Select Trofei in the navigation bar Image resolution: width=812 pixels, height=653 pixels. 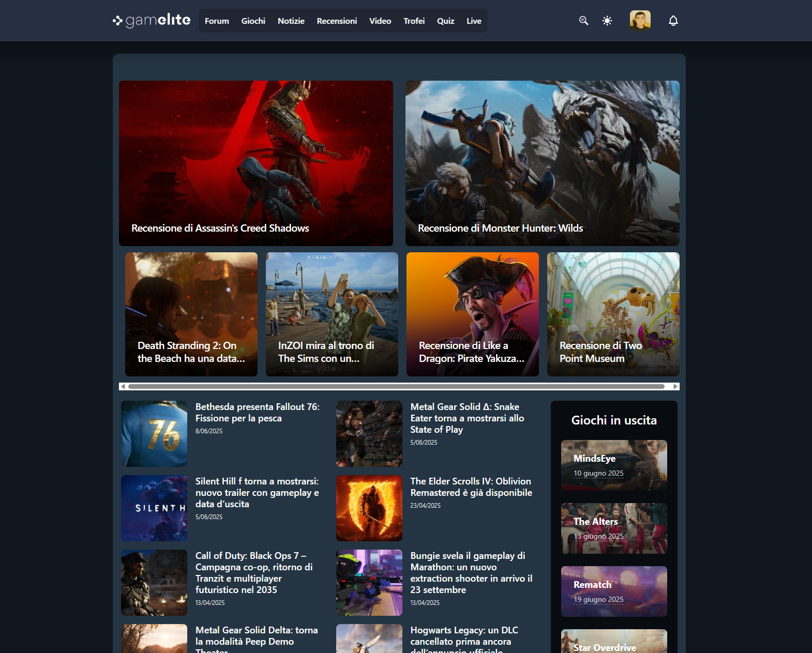pyautogui.click(x=414, y=21)
